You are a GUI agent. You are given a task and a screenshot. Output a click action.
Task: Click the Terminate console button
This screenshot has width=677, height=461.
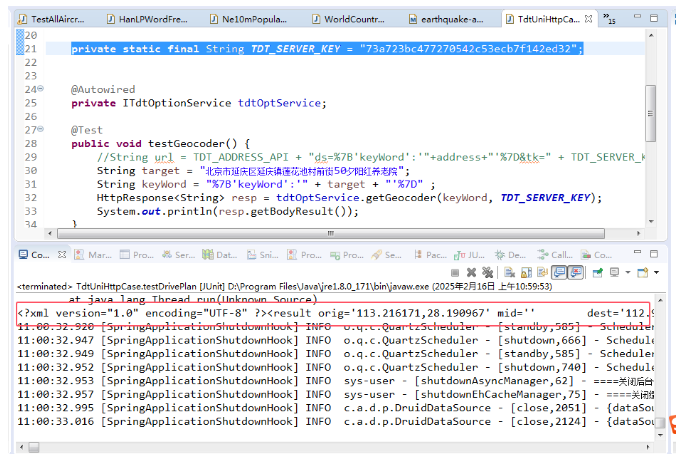[455, 273]
